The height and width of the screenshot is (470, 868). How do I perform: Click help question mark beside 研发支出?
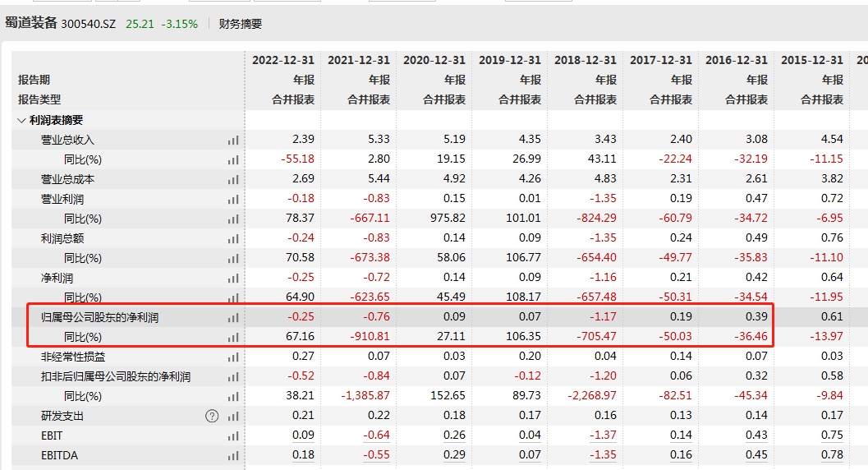[212, 417]
